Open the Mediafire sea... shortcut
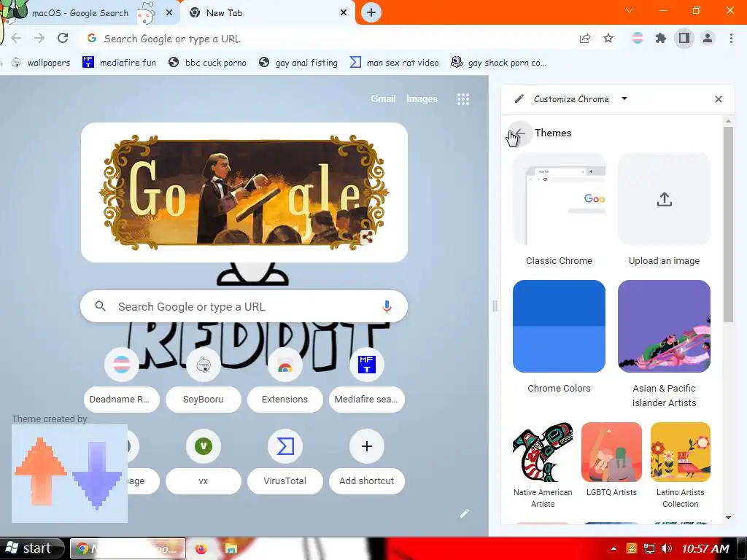This screenshot has width=747, height=560. [x=366, y=380]
